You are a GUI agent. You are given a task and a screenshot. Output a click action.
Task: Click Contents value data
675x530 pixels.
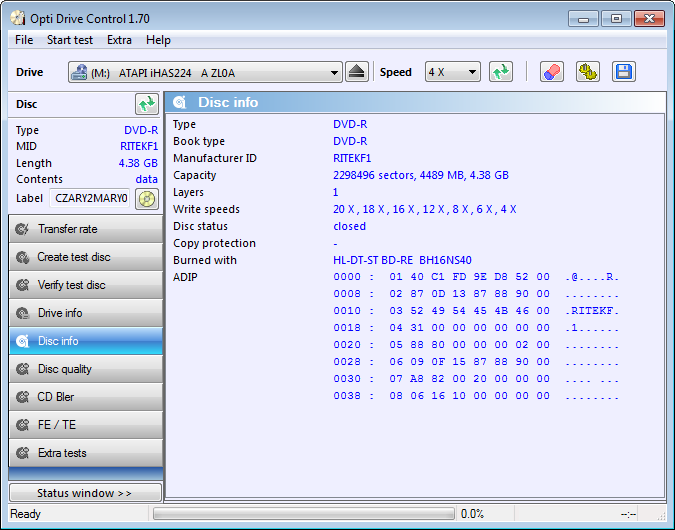[x=146, y=180]
